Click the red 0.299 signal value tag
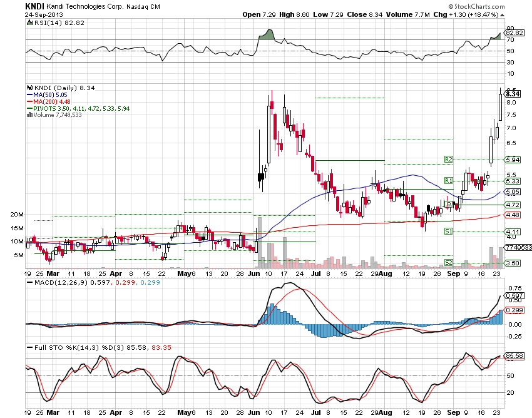 click(x=514, y=310)
